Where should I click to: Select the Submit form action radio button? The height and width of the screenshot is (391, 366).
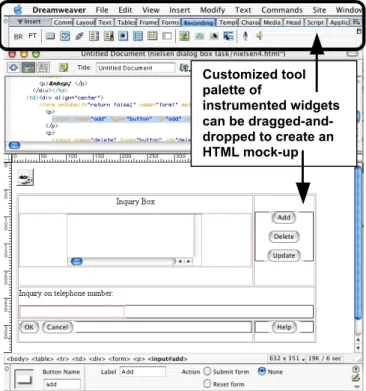(x=207, y=371)
